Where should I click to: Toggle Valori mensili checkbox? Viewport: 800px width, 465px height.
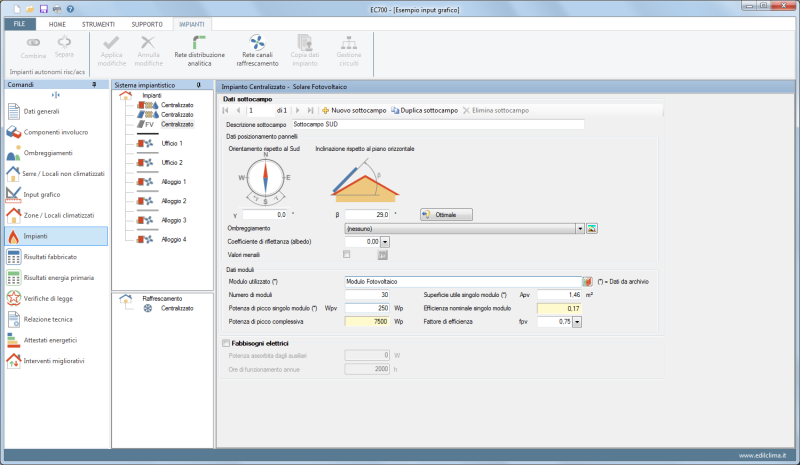pos(347,254)
